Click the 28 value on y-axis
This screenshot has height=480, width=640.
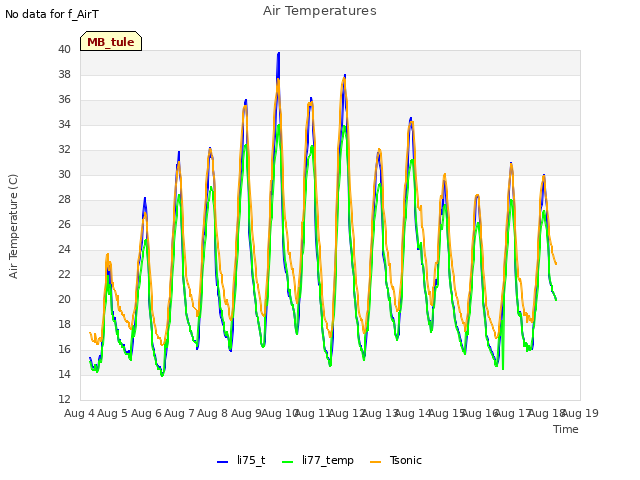coord(64,200)
